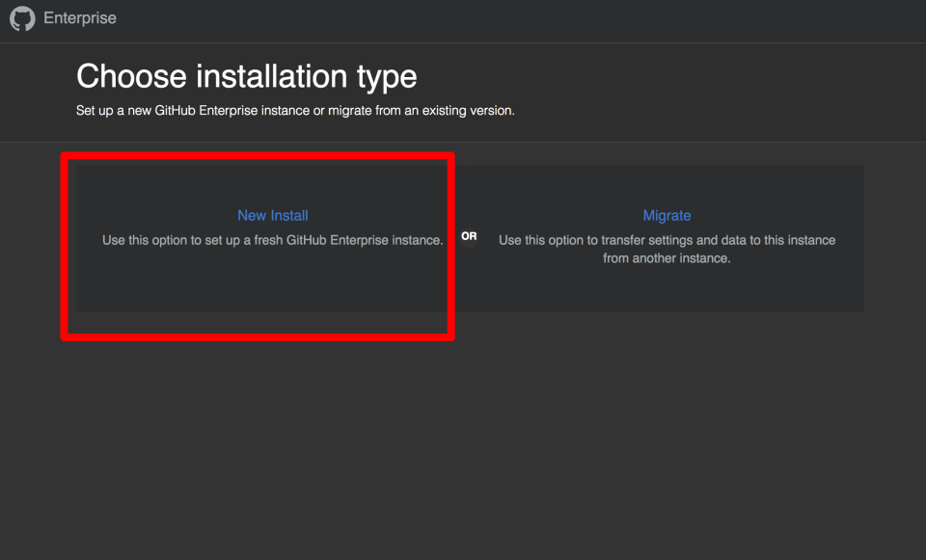Select the Migrate title link

(x=667, y=216)
